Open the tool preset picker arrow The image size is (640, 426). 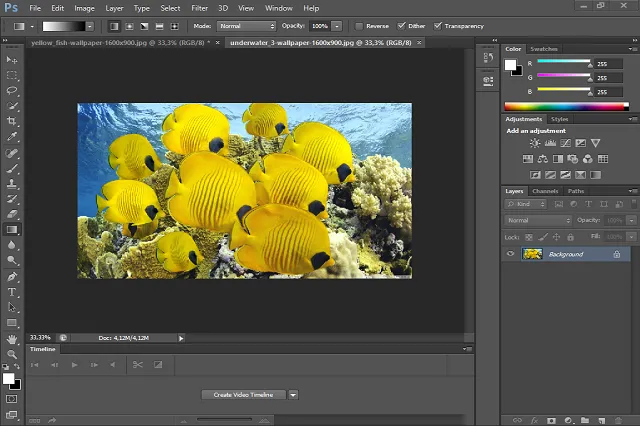tap(32, 27)
